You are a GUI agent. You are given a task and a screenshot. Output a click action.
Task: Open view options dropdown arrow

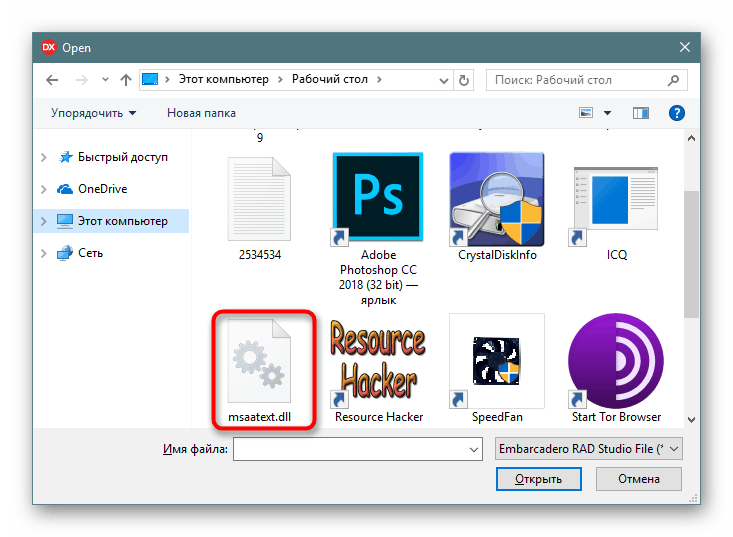click(607, 113)
